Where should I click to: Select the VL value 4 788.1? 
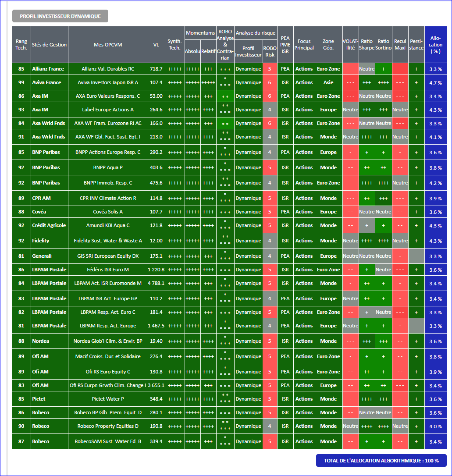click(x=156, y=283)
